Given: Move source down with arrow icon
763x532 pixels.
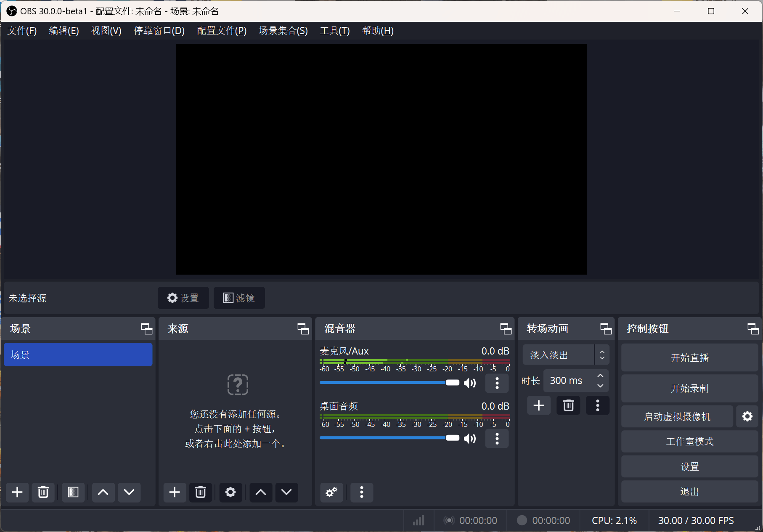Looking at the screenshot, I should pos(286,492).
